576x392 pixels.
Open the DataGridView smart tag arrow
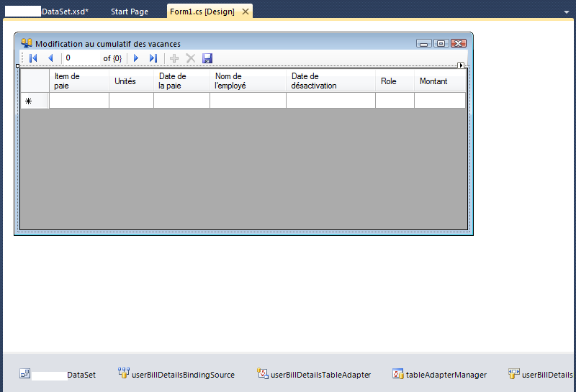[x=462, y=65]
